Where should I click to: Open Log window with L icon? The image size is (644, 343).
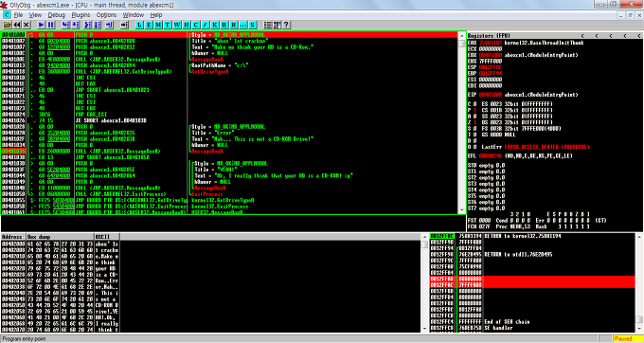tap(139, 25)
